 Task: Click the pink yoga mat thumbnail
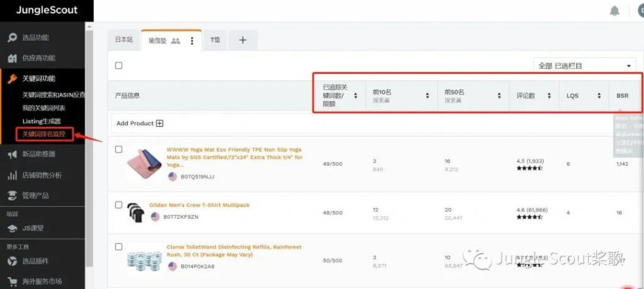[144, 163]
